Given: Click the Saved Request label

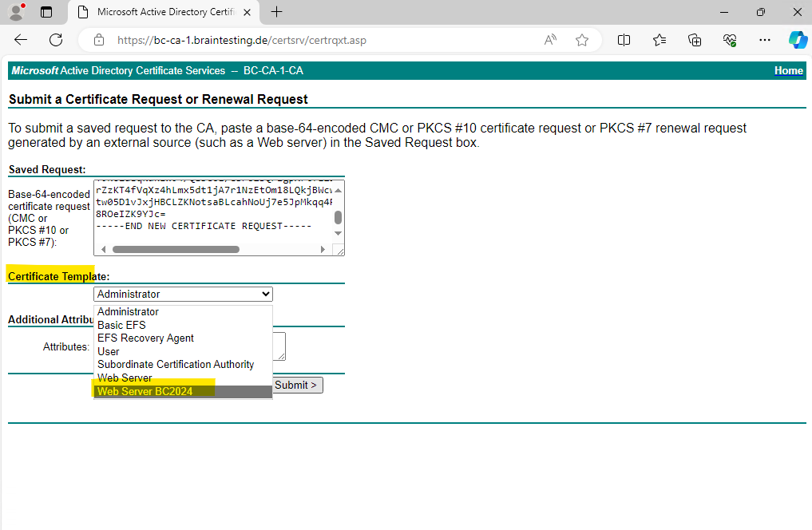Looking at the screenshot, I should 47,170.
